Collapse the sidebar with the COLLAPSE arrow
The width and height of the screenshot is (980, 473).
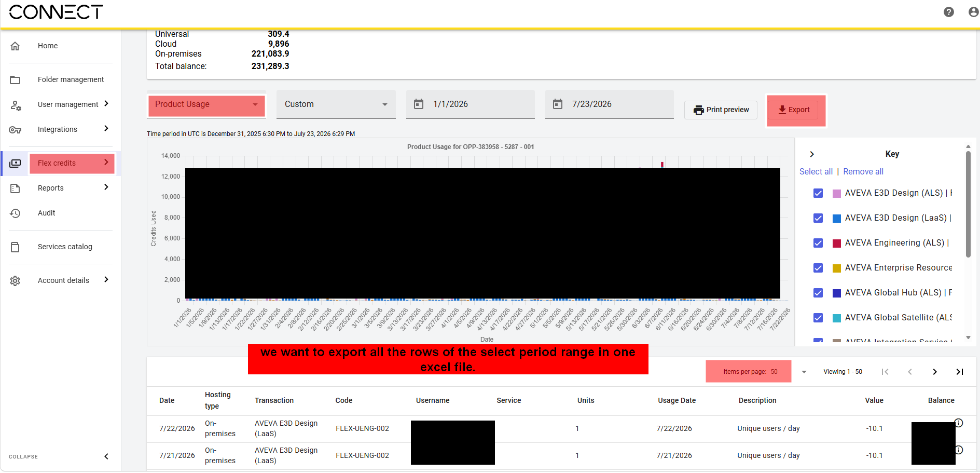tap(106, 457)
